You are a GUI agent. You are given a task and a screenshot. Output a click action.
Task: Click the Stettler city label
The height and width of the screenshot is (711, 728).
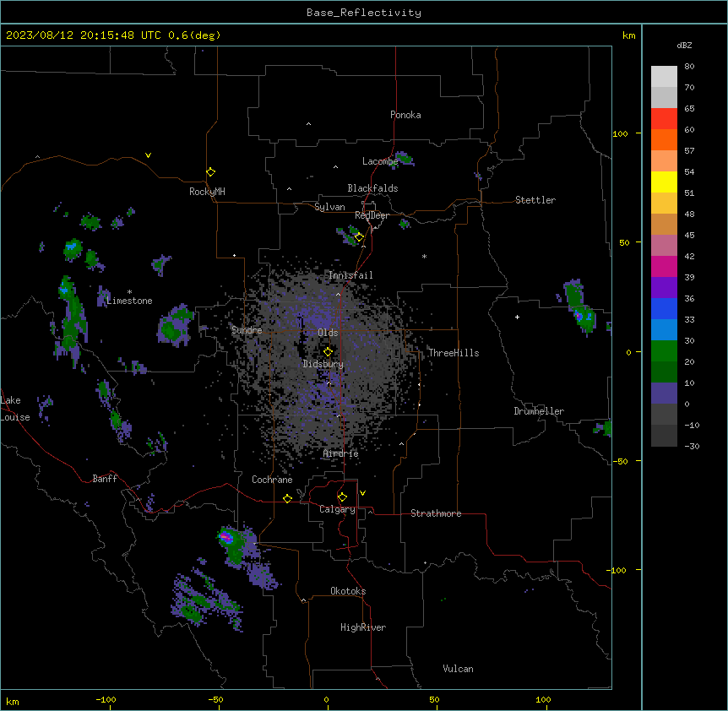pyautogui.click(x=535, y=200)
